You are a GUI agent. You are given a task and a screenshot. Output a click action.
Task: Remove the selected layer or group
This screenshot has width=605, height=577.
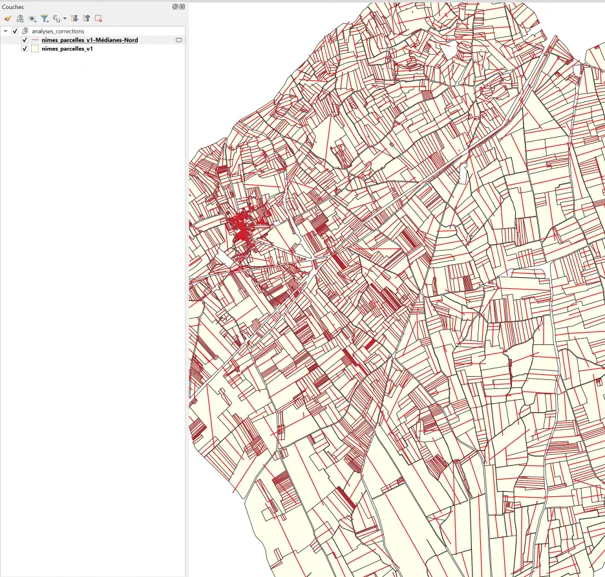[98, 19]
